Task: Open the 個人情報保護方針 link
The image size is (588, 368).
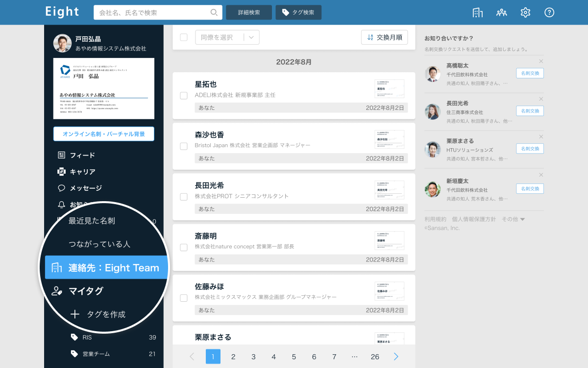Action: [x=474, y=219]
